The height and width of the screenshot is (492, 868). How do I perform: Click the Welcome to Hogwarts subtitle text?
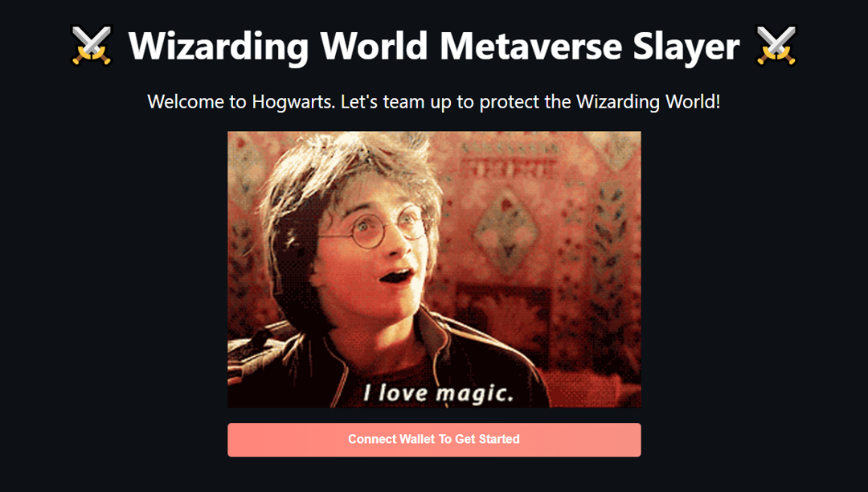click(434, 102)
